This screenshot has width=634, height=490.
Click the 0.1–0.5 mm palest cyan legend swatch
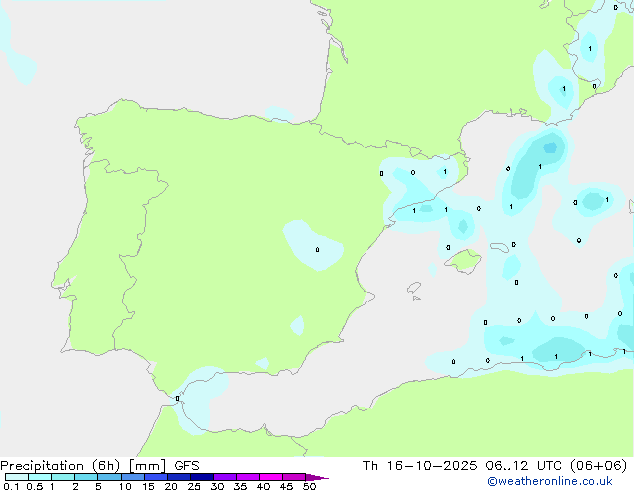pyautogui.click(x=17, y=477)
